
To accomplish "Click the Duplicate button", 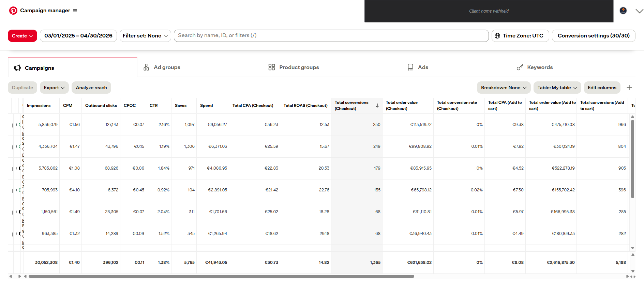I will pyautogui.click(x=23, y=88).
